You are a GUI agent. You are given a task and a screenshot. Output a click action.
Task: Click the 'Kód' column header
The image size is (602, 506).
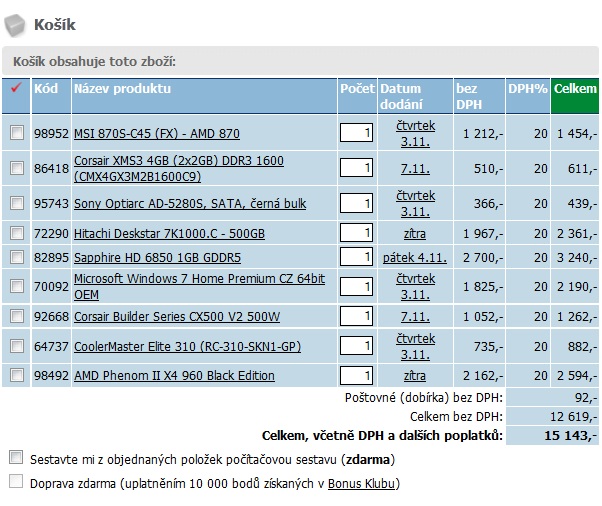pyautogui.click(x=51, y=96)
